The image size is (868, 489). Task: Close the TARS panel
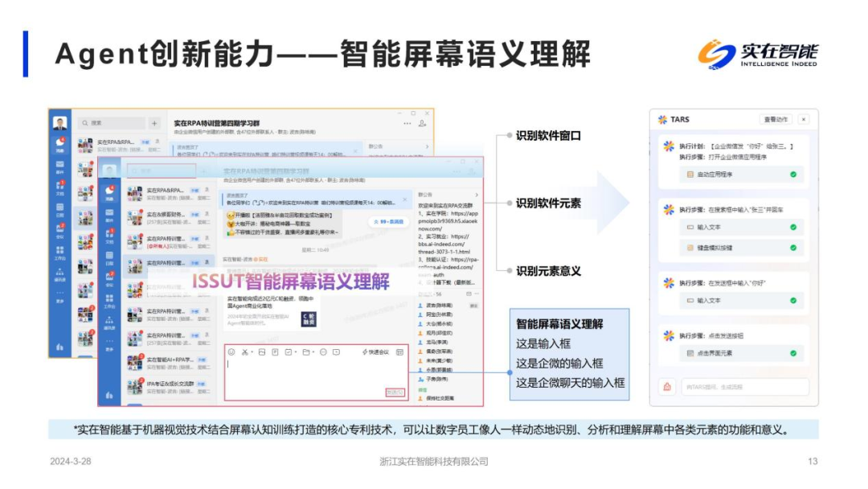click(804, 119)
